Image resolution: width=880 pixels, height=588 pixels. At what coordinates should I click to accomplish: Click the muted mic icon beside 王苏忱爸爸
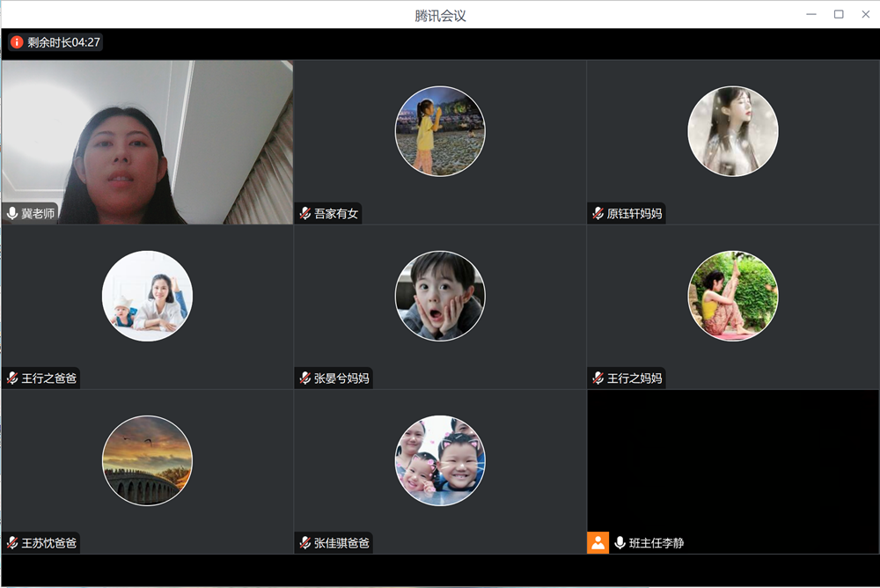click(11, 542)
